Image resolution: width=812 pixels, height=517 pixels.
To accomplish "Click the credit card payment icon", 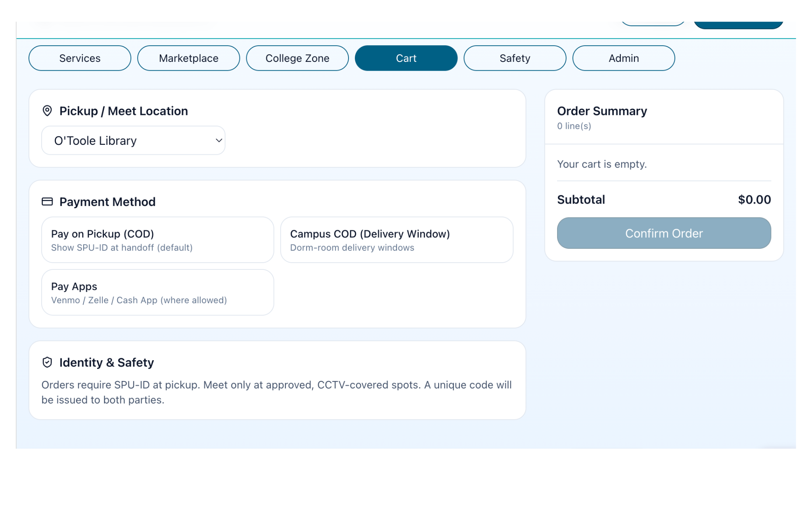I will coord(47,202).
